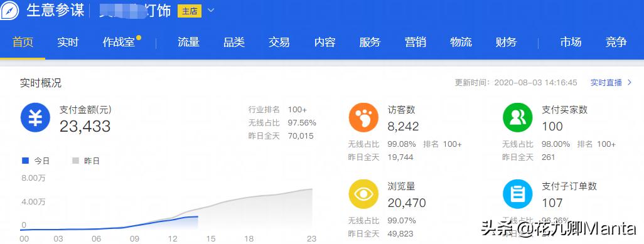Click the 97.56% wireless share value
This screenshot has height=244, width=644.
click(x=302, y=122)
